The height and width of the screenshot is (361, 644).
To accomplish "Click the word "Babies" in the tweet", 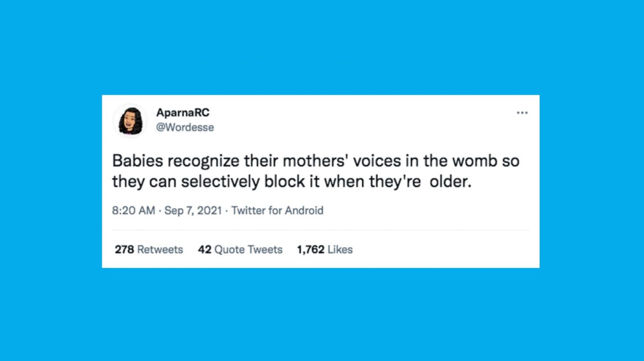I will coord(134,161).
